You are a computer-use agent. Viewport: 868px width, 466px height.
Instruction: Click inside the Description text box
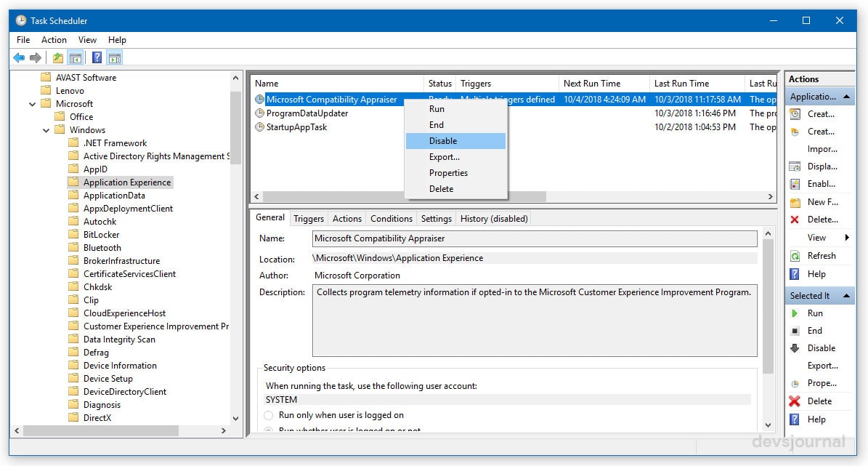tap(535, 321)
